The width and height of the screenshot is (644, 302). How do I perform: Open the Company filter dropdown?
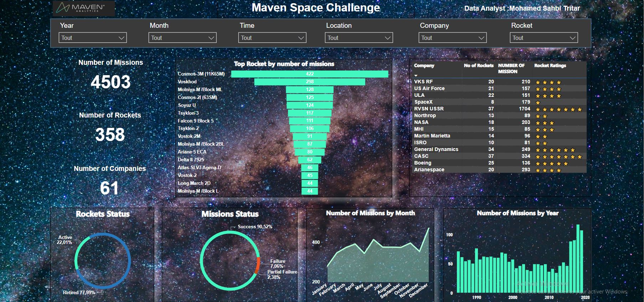point(453,38)
